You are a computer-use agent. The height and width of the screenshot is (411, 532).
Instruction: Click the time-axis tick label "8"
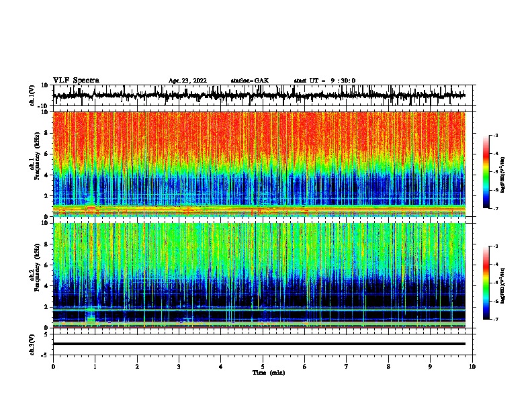pyautogui.click(x=388, y=367)
